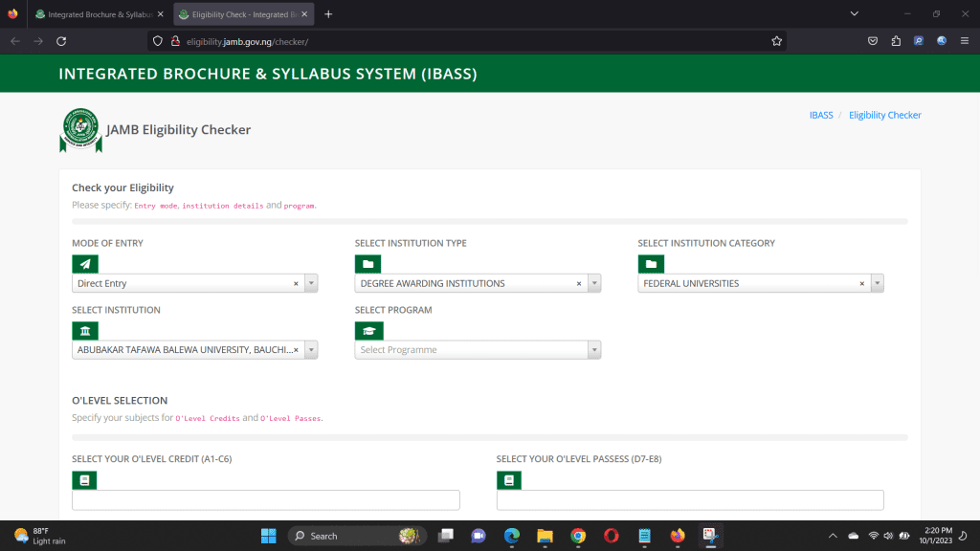Click the bank building icon under Select Institution
The width and height of the screenshot is (980, 551).
[x=85, y=330]
